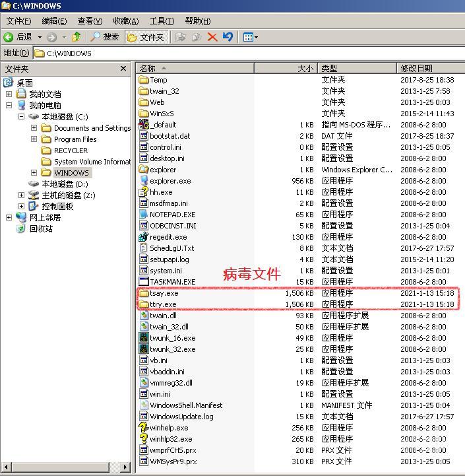Viewport: 465px width, 476px height.
Task: Select the WMSysPr9.prx file name
Action: coord(173,461)
